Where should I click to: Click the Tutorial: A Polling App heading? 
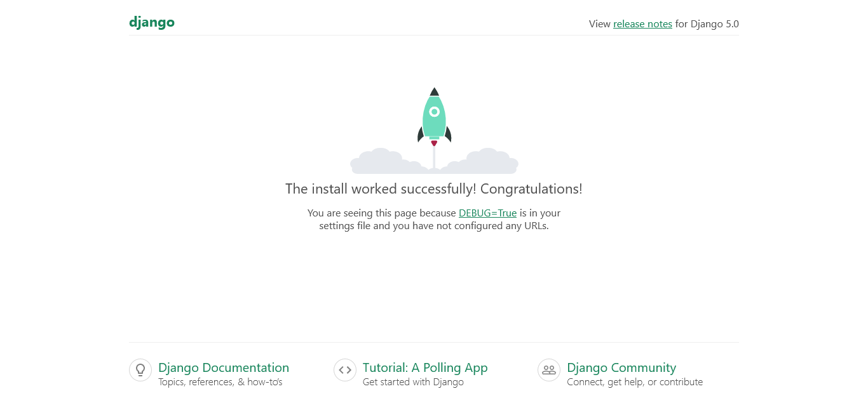[x=424, y=367]
